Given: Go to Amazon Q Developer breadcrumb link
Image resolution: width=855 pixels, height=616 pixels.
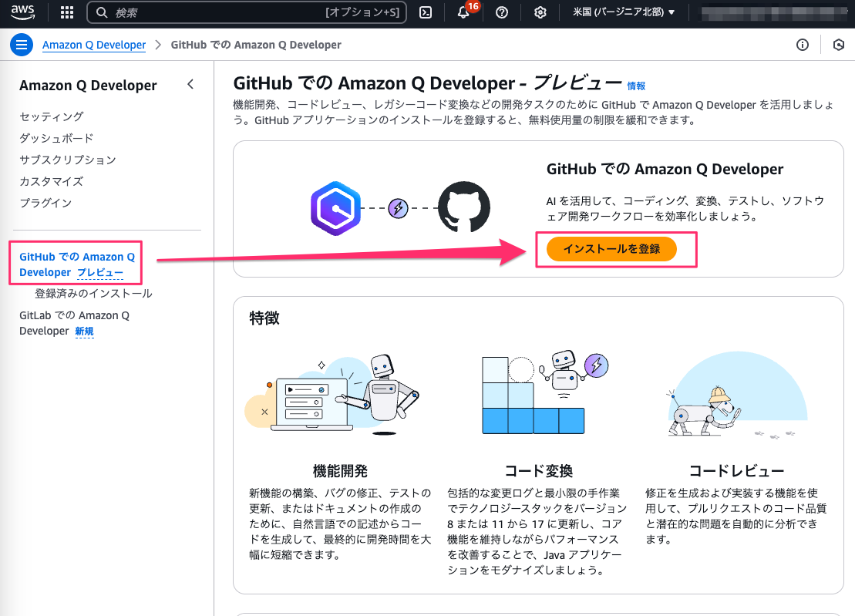Looking at the screenshot, I should pos(94,45).
